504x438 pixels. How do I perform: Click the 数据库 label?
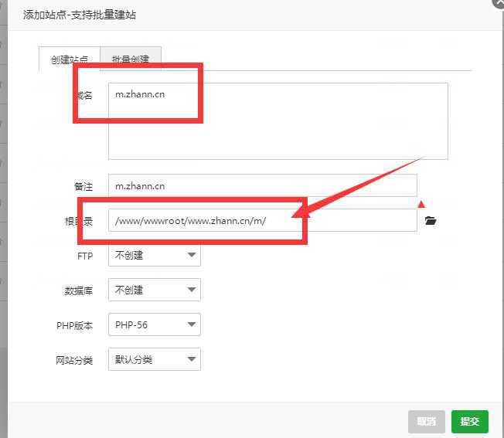tap(79, 291)
